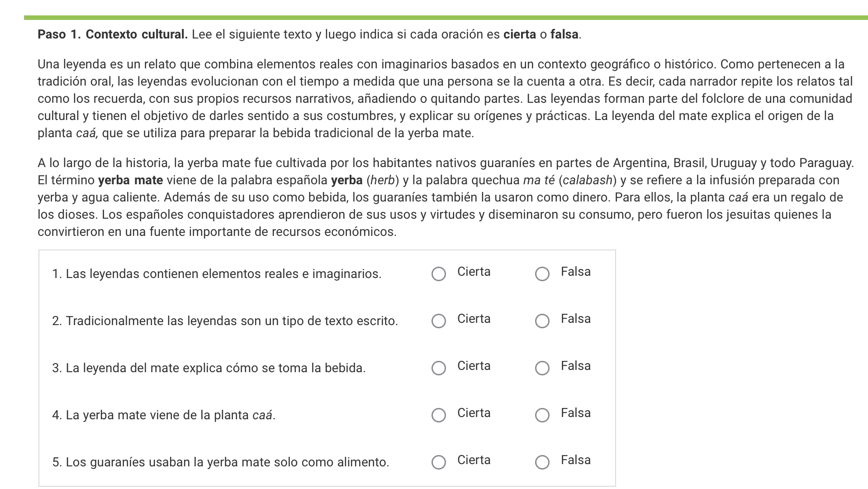The image size is (868, 489).
Task: Pick Cierta for statement 5 about guaraníes
Action: (x=438, y=462)
